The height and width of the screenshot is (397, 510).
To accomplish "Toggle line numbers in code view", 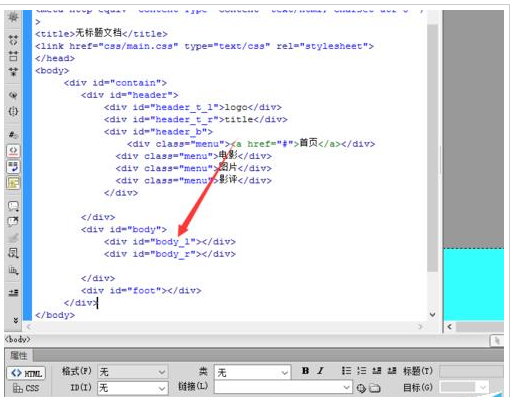I will (13, 135).
